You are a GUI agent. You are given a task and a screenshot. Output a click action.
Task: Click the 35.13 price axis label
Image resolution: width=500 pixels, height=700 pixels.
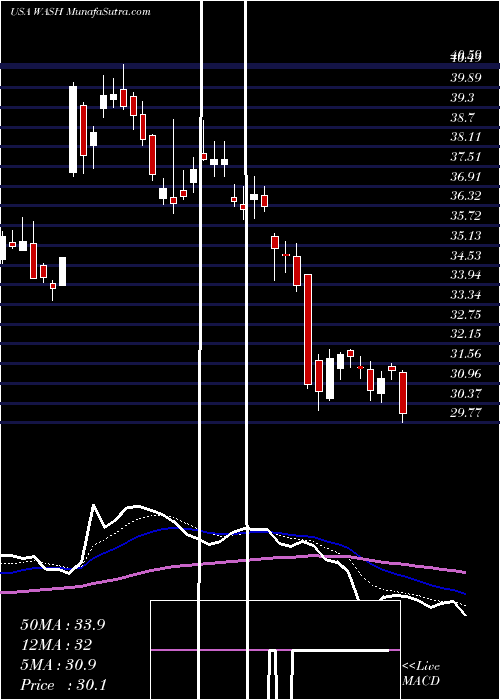(466, 235)
